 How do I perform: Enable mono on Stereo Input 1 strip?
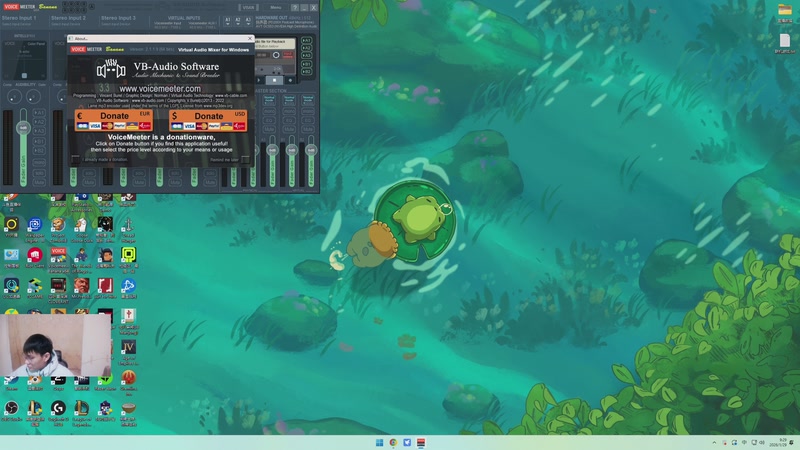(x=39, y=163)
